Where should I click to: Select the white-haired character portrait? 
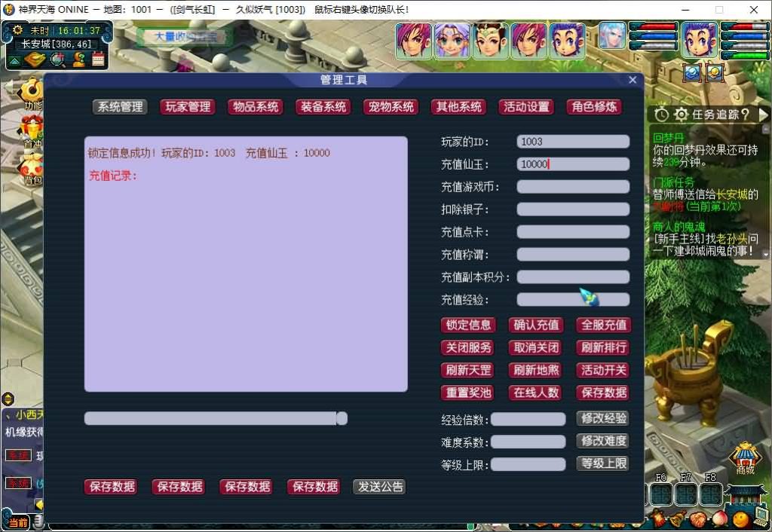coord(612,35)
